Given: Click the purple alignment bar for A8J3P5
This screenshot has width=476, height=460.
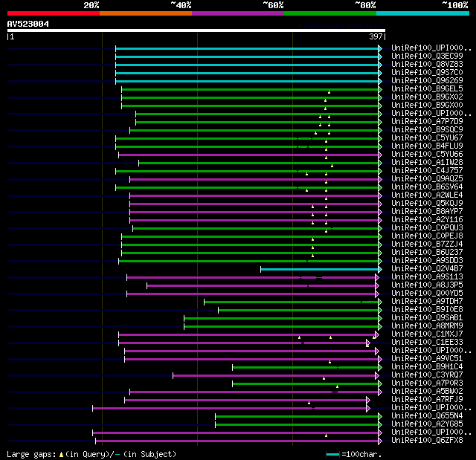Looking at the screenshot, I should [261, 285].
